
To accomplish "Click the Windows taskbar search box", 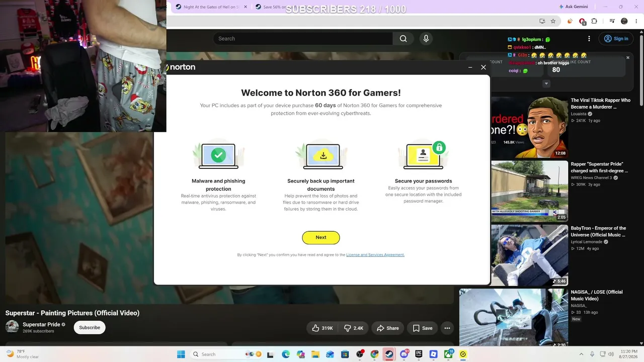I will (x=226, y=354).
